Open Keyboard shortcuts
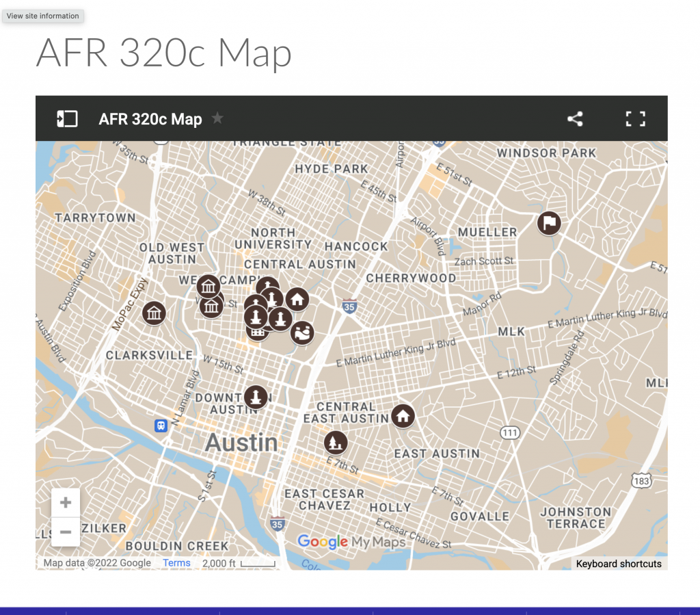700x615 pixels. 619,564
